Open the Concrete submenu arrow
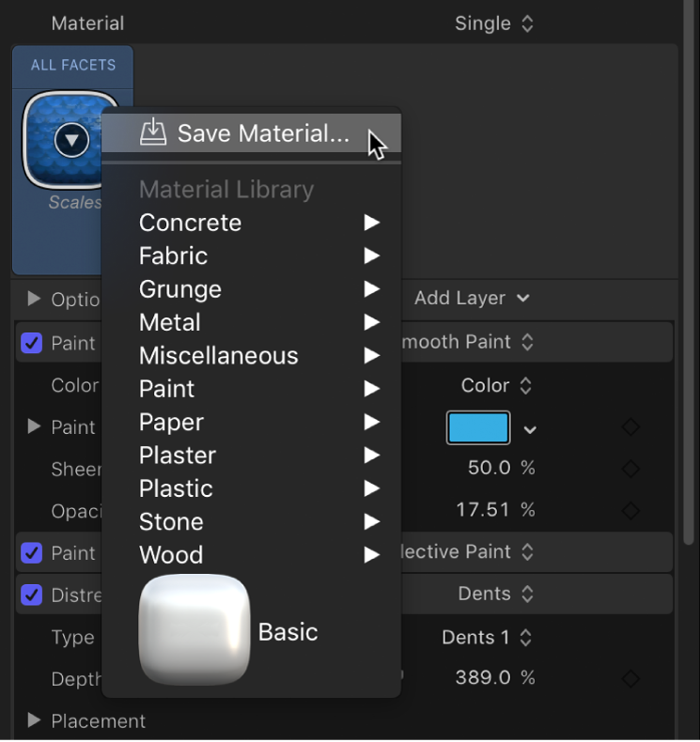This screenshot has width=700, height=742. (x=372, y=223)
